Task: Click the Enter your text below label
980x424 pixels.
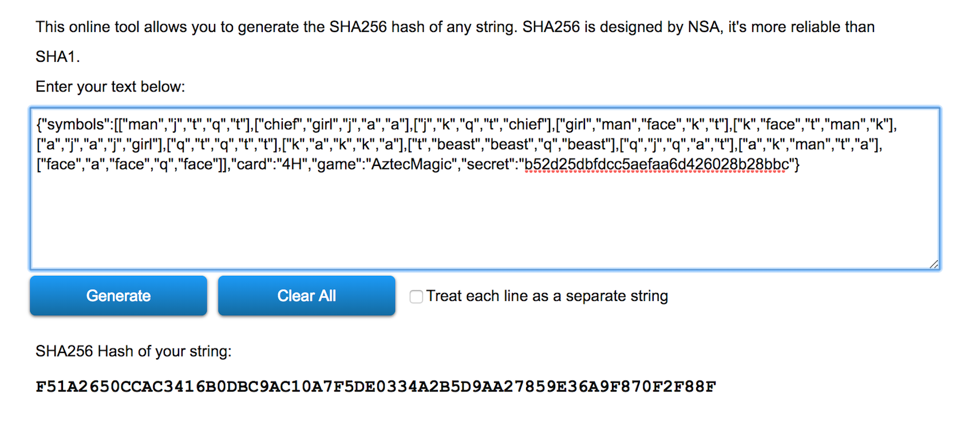Action: [110, 86]
